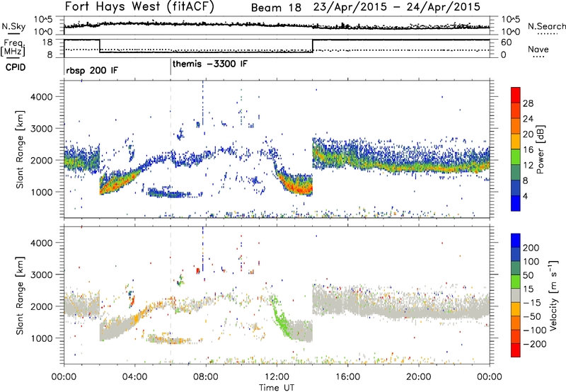This screenshot has height=392, width=566.
Task: Click '4000' on the power panel axis
Action: click(41, 97)
